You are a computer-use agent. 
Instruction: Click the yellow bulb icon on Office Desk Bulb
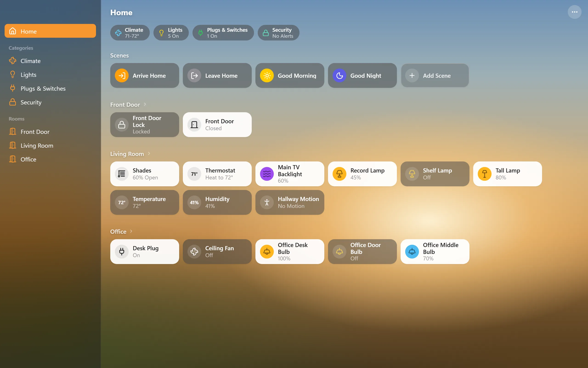tap(267, 251)
